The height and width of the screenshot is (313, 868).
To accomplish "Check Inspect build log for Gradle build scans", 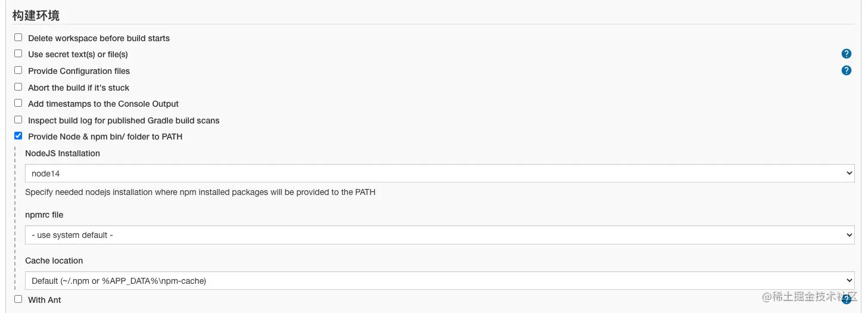I will 18,120.
